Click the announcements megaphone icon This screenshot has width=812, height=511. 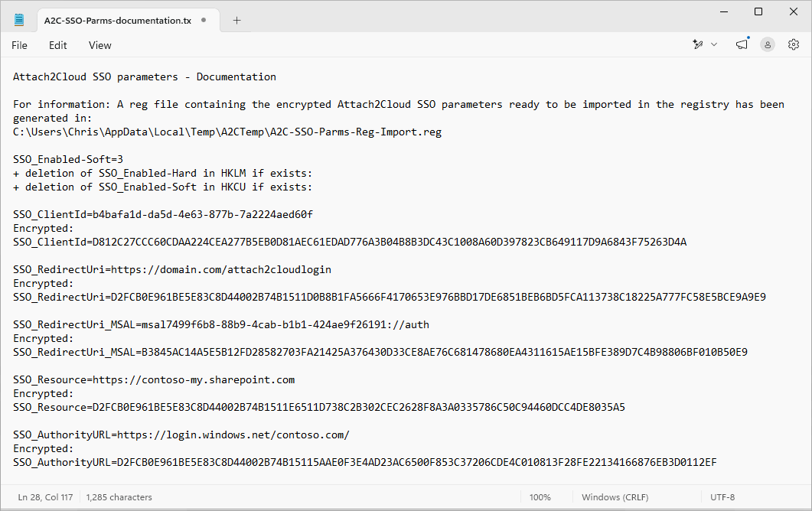pos(741,44)
